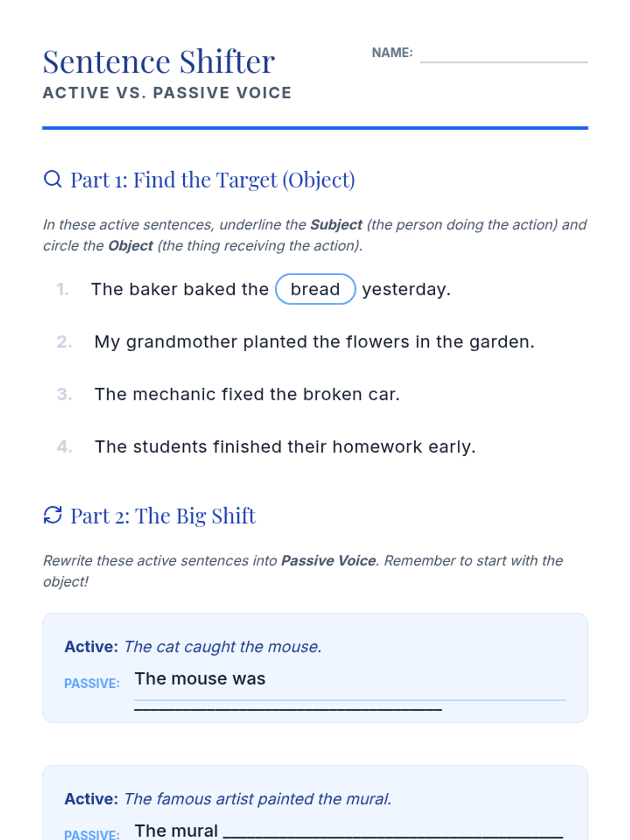Click the cat caught the mouse sentence

[x=223, y=646]
